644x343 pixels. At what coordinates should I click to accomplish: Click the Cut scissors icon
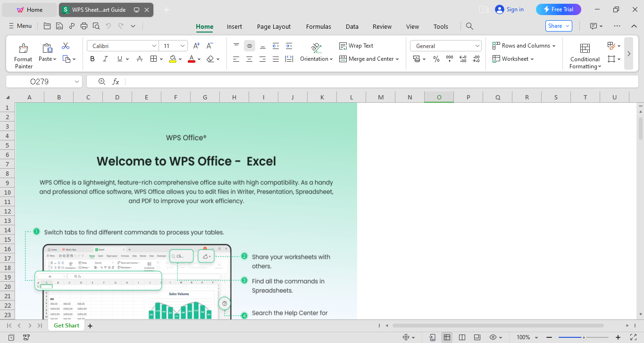coord(66,46)
